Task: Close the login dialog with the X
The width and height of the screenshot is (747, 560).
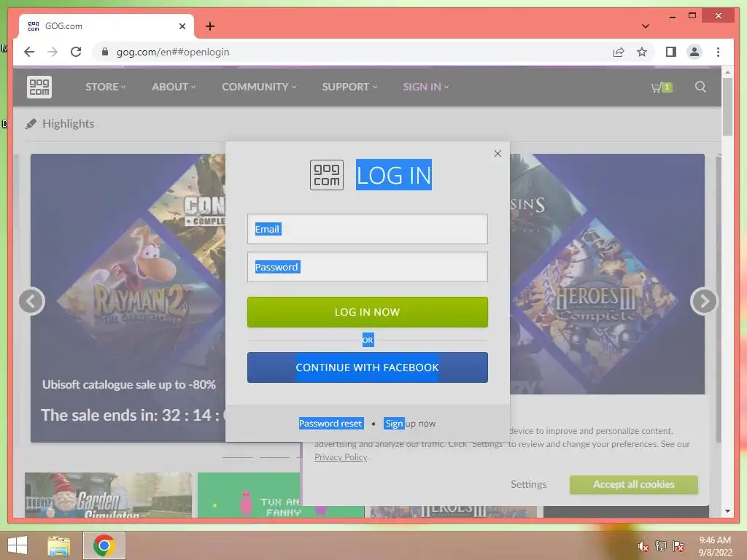Action: pos(498,153)
